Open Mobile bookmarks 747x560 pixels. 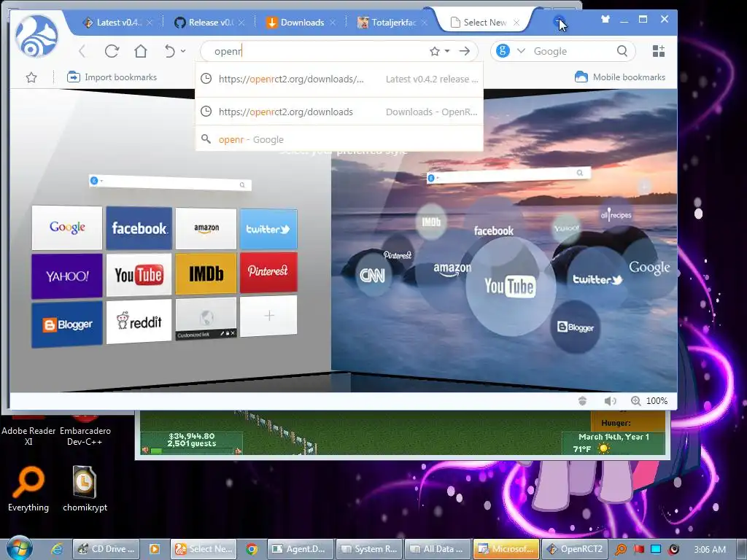pos(620,77)
